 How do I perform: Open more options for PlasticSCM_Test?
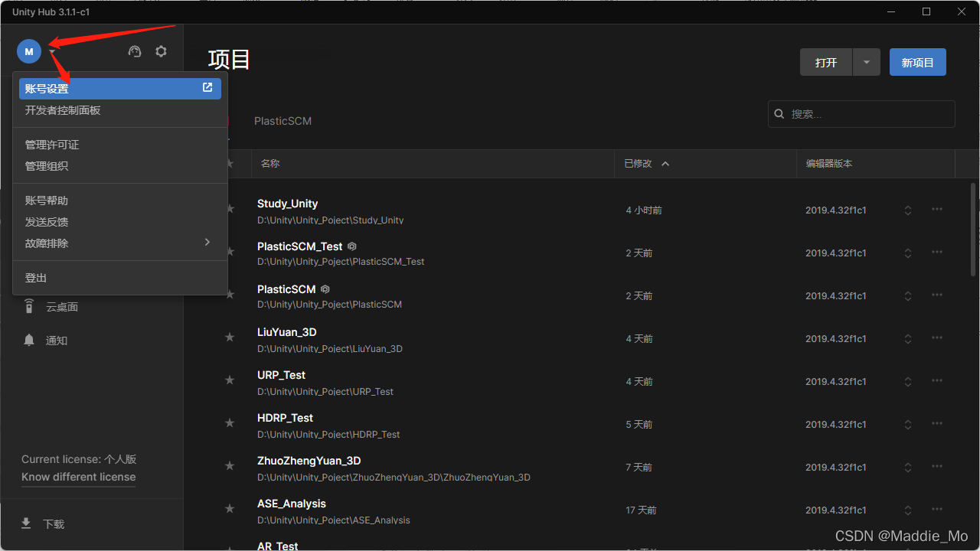(937, 253)
